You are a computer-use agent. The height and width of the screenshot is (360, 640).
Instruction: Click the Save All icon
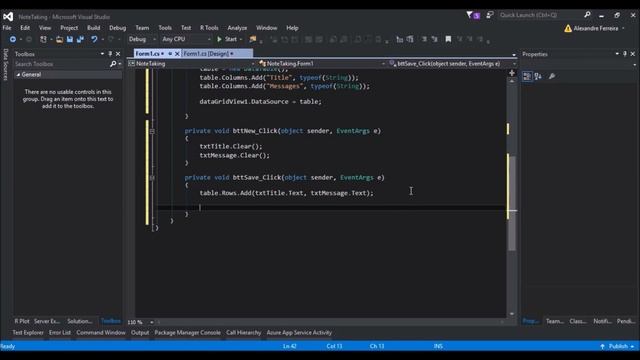click(x=80, y=39)
